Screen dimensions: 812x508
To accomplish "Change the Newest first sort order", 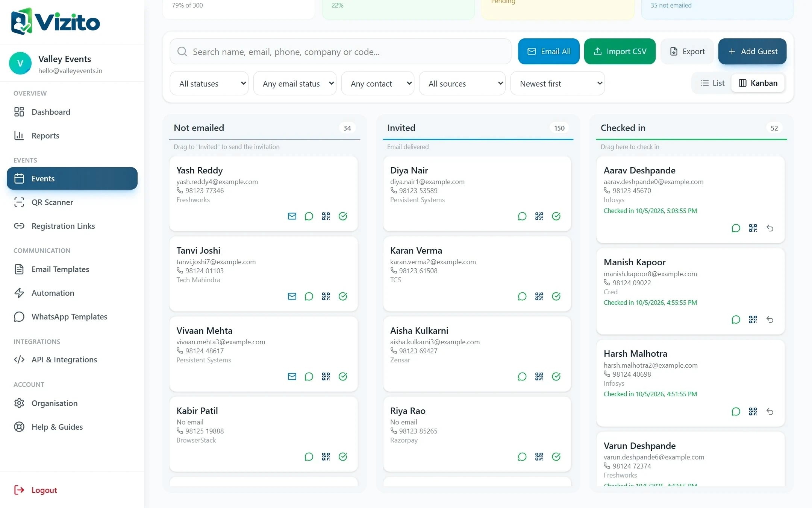I will tap(557, 84).
